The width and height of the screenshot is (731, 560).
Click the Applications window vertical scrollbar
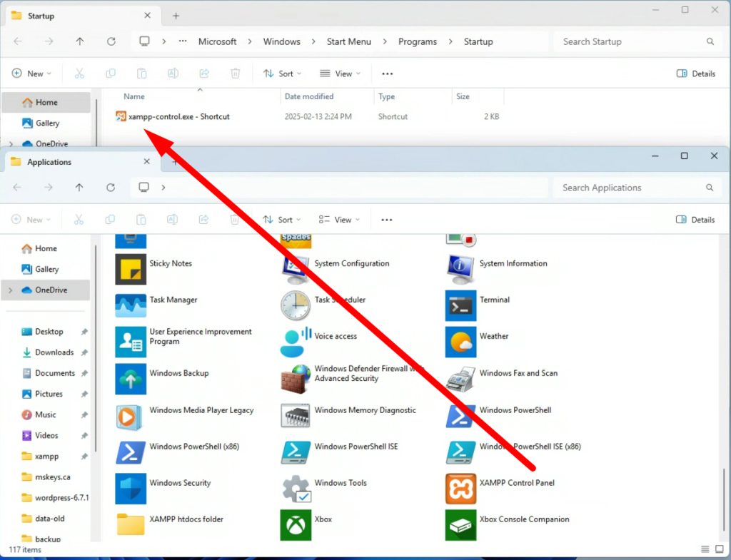724,501
